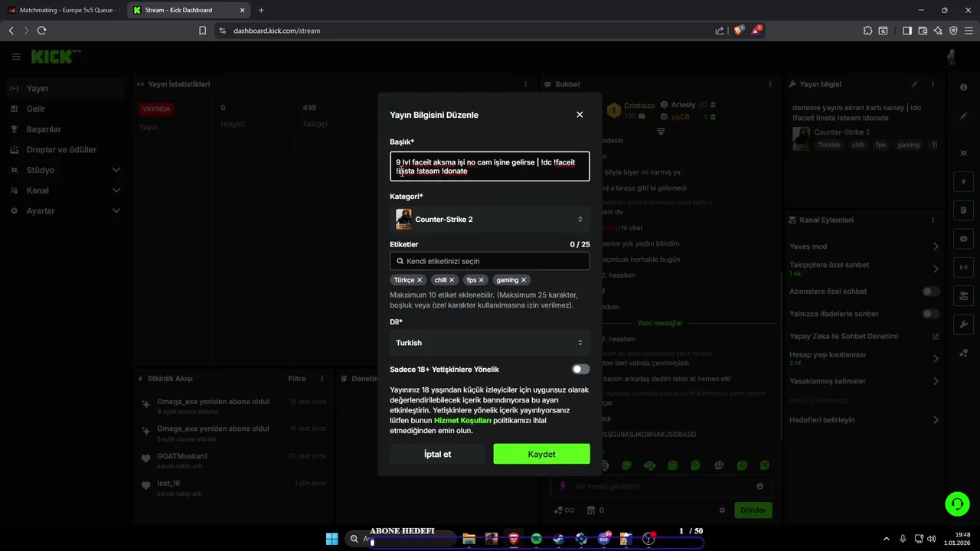The width and height of the screenshot is (980, 551).
Task: Toggle Sadece 18+ Yetişkinlere Yönelik switch
Action: (x=580, y=370)
